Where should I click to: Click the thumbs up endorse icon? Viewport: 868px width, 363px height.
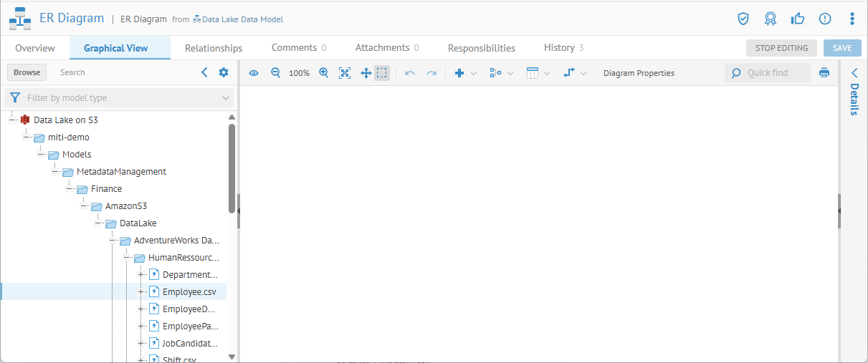pos(798,19)
